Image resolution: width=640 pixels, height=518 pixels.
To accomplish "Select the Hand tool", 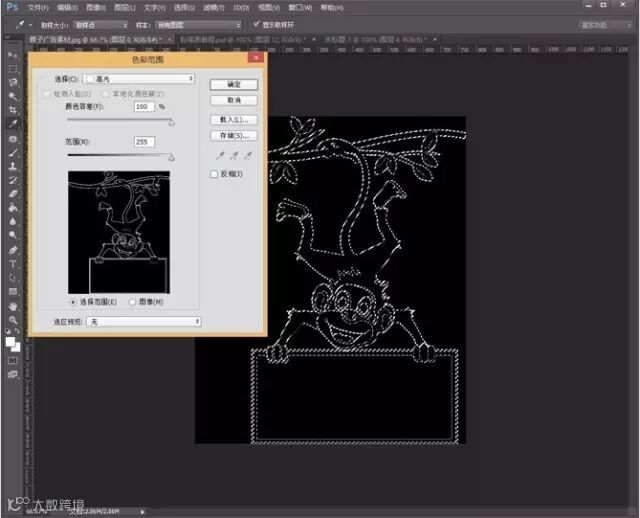I will [x=13, y=307].
